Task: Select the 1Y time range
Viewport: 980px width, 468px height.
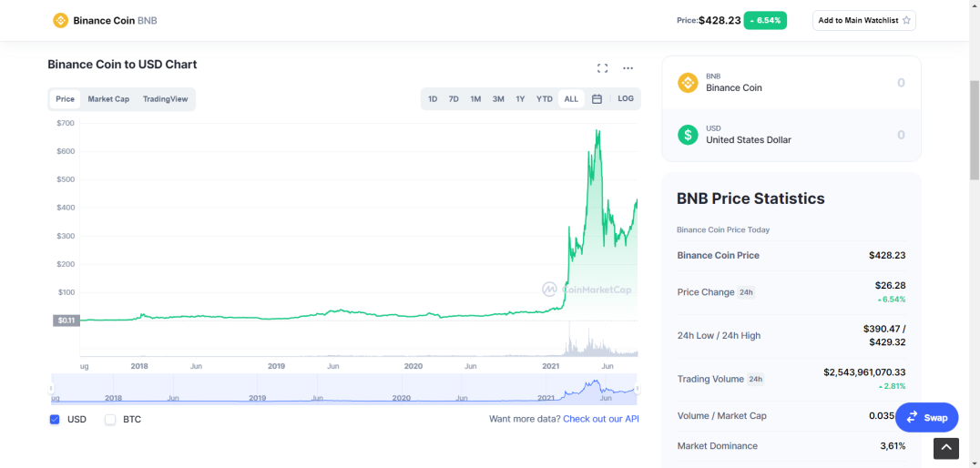Action: point(520,98)
